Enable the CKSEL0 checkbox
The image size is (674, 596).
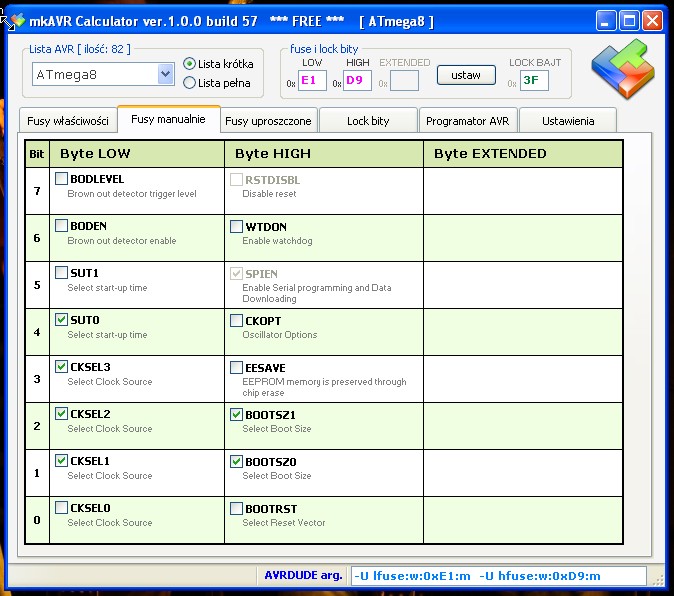(61, 507)
